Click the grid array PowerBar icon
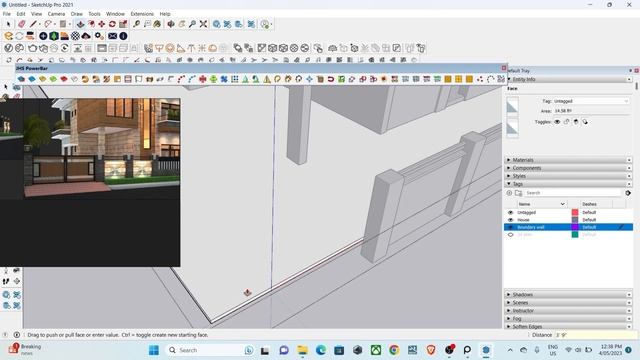 (235, 79)
